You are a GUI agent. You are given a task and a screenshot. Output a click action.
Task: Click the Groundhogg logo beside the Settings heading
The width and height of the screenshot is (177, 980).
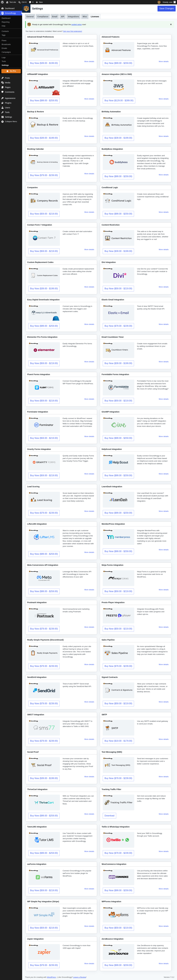[x=26, y=8]
